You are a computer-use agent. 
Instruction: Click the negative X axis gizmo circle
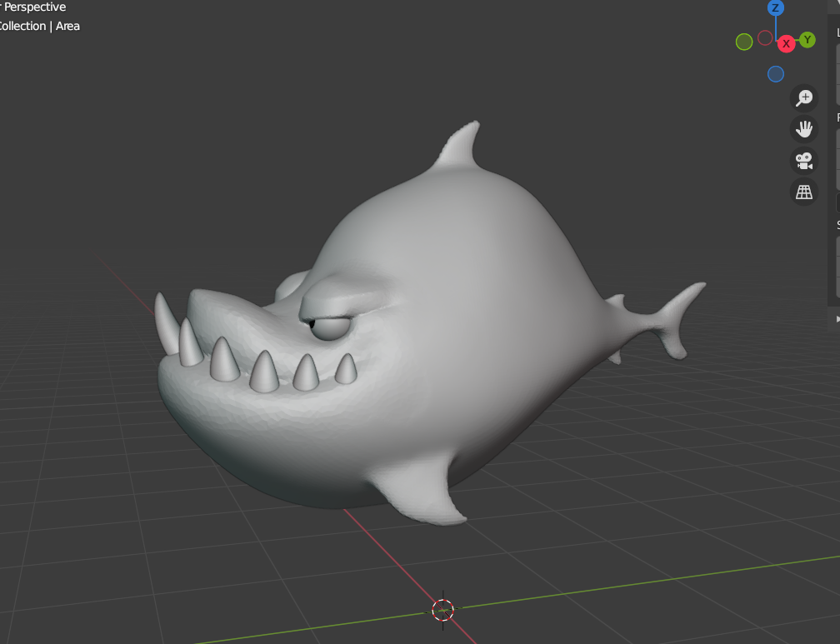tap(765, 38)
